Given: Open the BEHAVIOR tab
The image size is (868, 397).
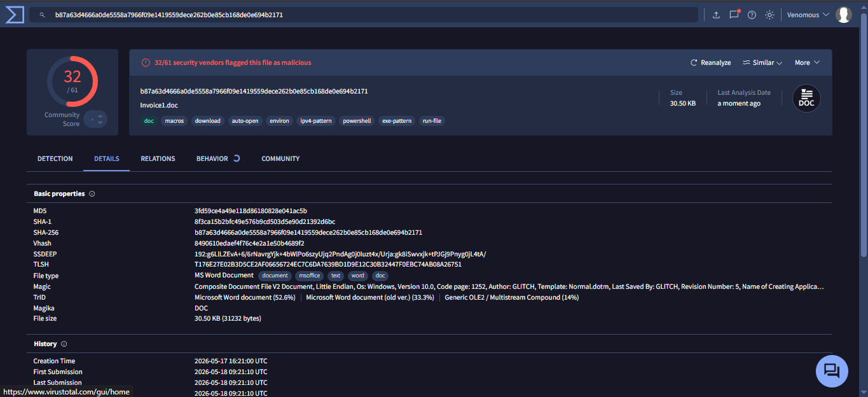Looking at the screenshot, I should 212,158.
